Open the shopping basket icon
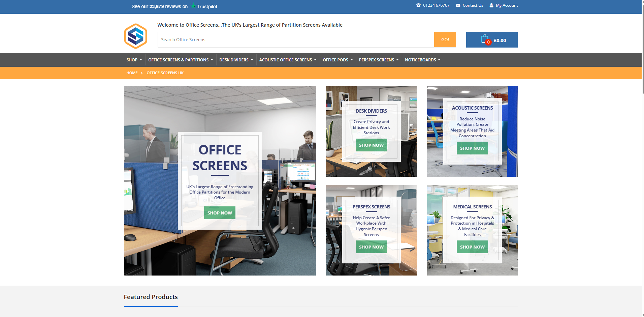Screen dimensions: 644x317 [x=484, y=39]
